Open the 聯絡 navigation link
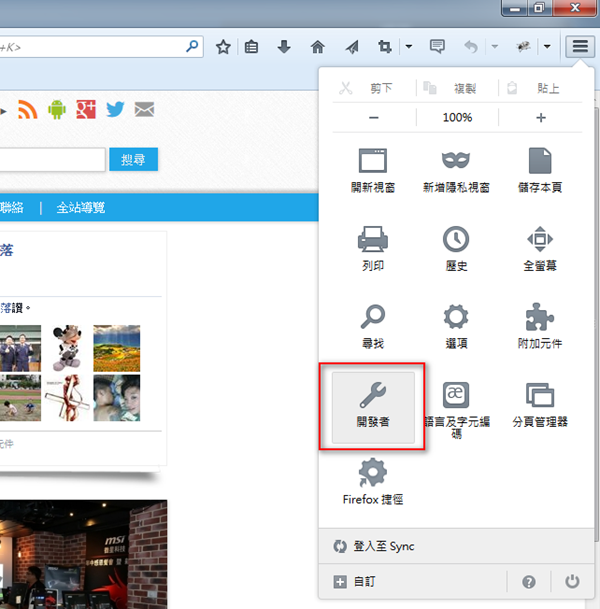Viewport: 600px width, 609px height. point(12,207)
